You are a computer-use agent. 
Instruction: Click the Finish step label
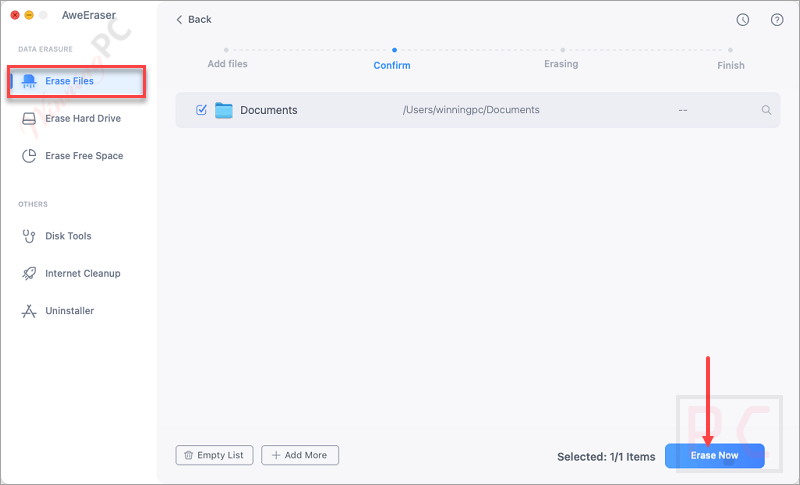[x=731, y=65]
